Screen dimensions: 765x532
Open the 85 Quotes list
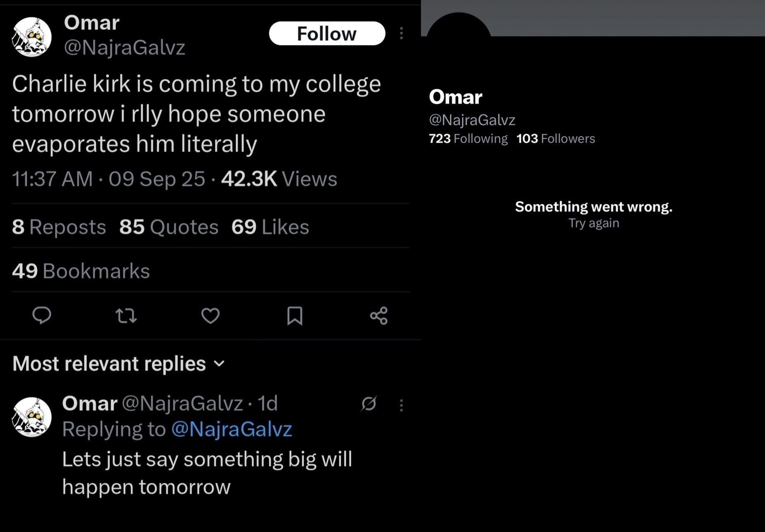click(x=169, y=227)
